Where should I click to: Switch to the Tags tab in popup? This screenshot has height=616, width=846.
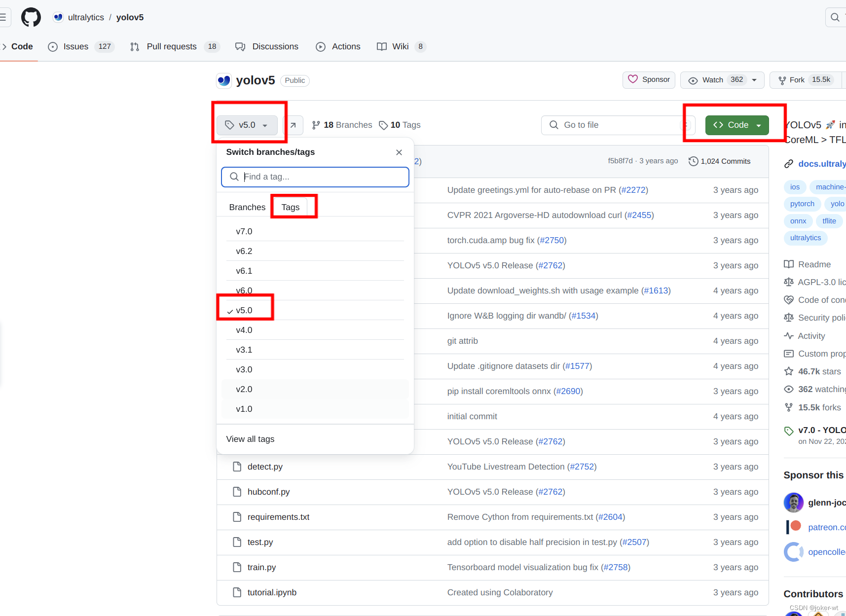tap(291, 207)
